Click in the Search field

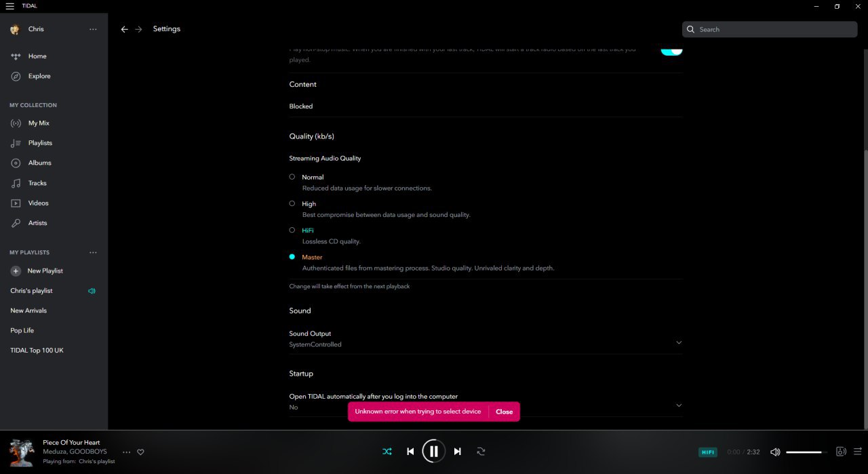pyautogui.click(x=770, y=29)
